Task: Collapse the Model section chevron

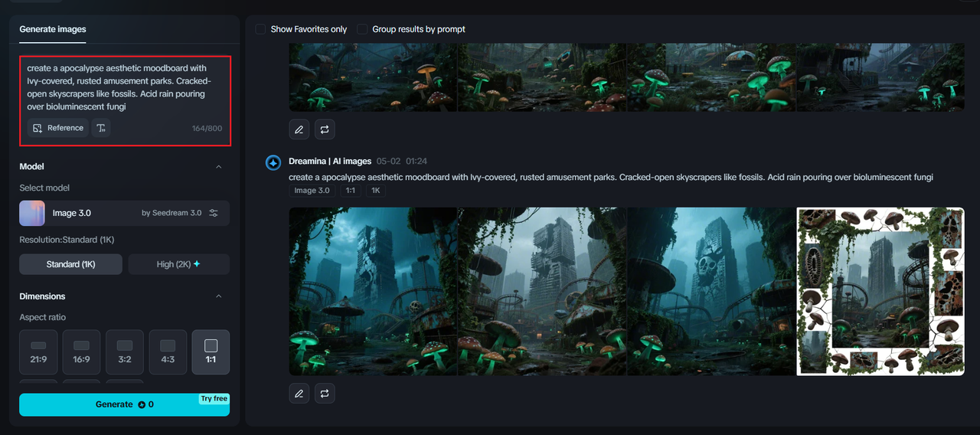Action: [x=218, y=166]
